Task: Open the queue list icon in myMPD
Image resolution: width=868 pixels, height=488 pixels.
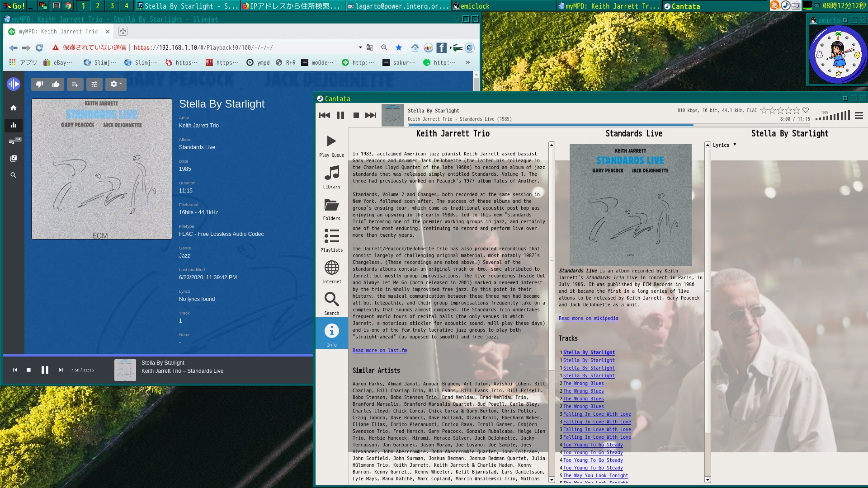Action: click(13, 141)
